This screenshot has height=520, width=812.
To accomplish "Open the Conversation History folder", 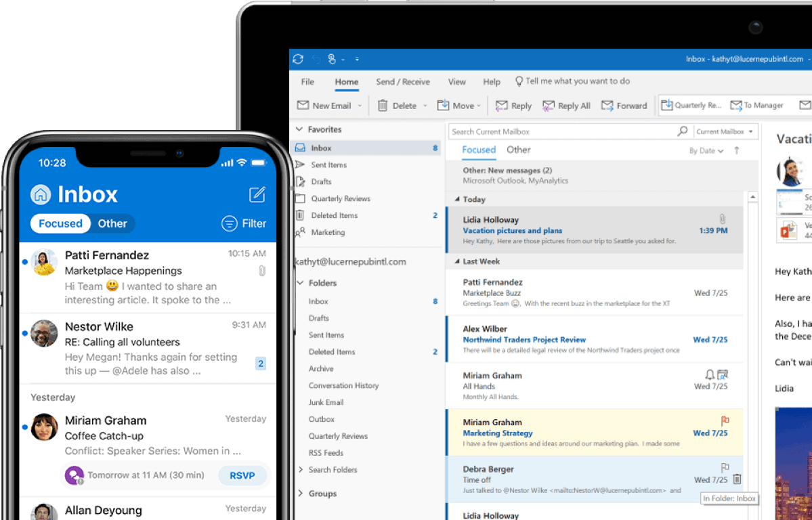I will (x=344, y=385).
